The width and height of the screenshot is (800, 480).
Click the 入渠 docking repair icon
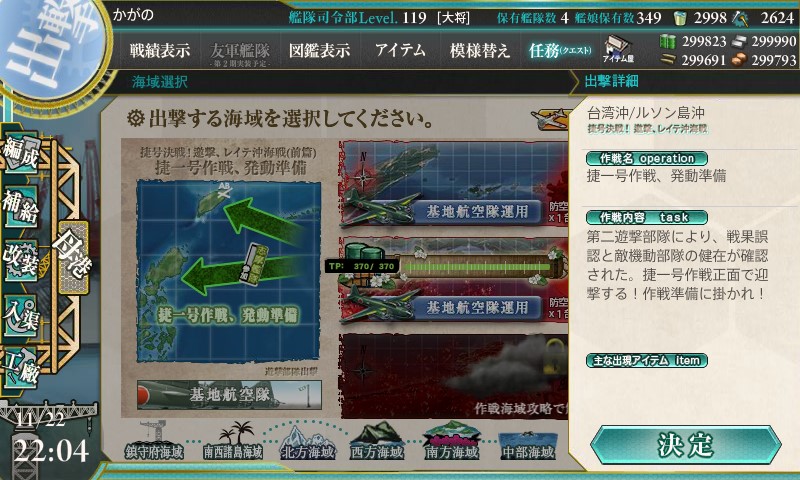pos(21,314)
